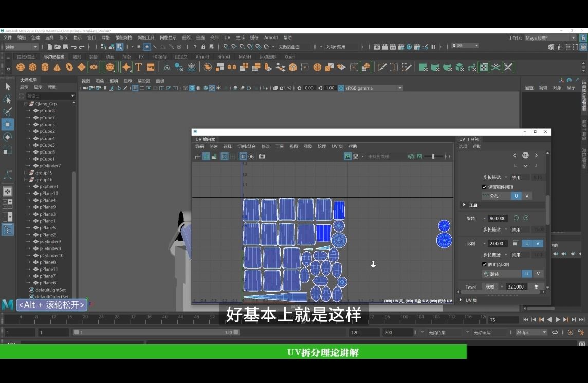Create a polygon sphere from the shelf
This screenshot has width=588, height=383.
point(21,67)
